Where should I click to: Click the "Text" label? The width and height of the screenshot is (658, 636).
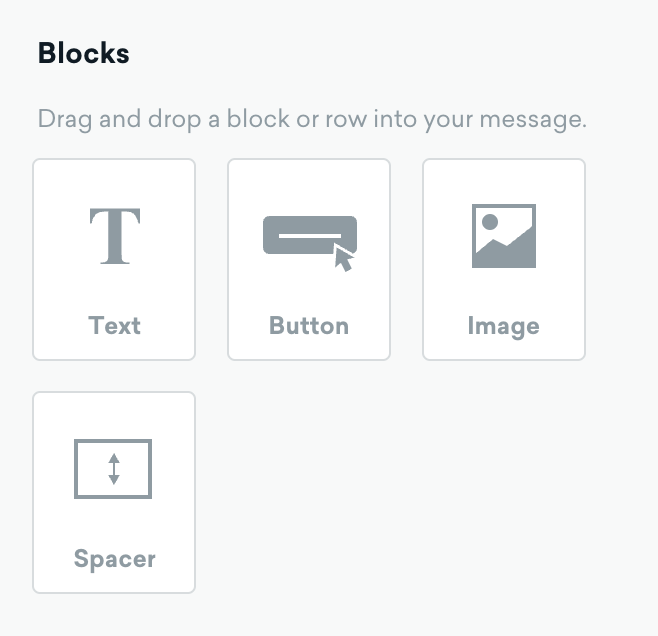(115, 326)
